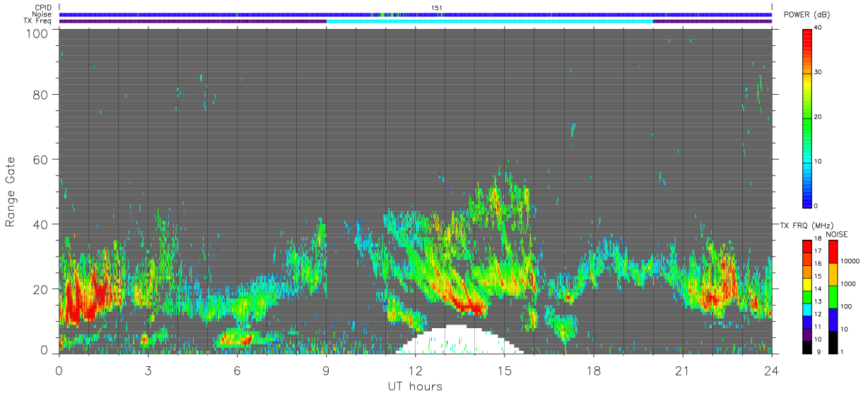Click the cyan segment of the TX Freq bar
The image size is (868, 401).
click(x=490, y=21)
